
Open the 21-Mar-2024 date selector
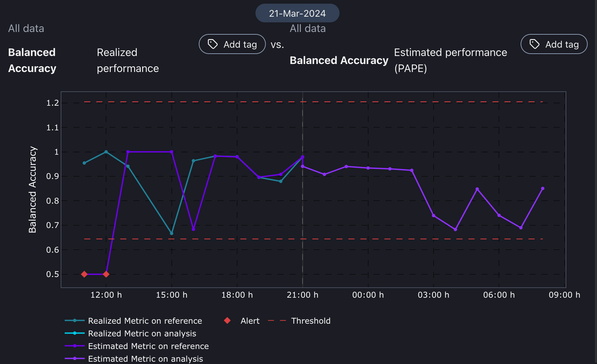[297, 13]
